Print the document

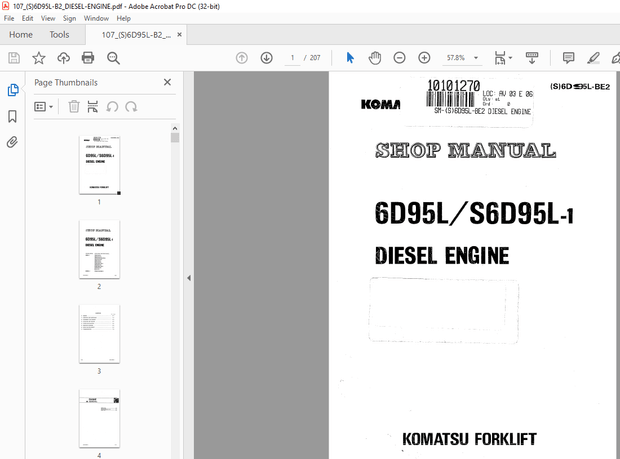88,58
